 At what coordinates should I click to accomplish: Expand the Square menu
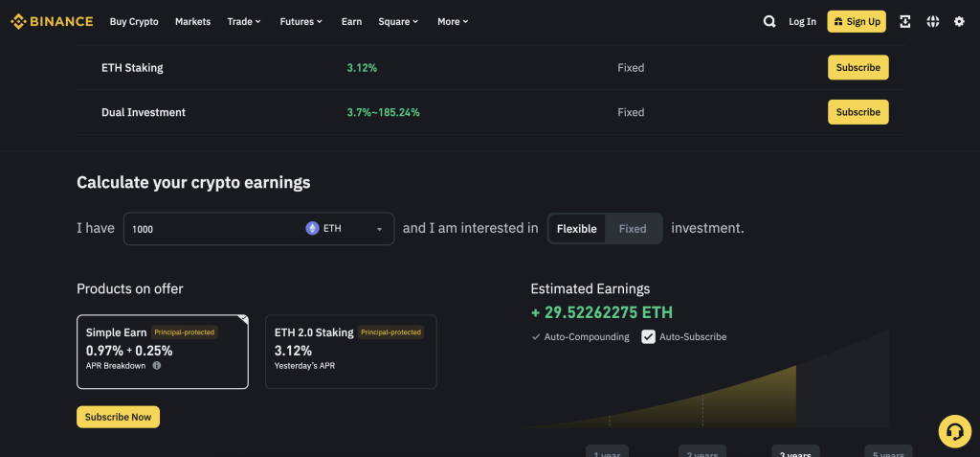pyautogui.click(x=398, y=21)
